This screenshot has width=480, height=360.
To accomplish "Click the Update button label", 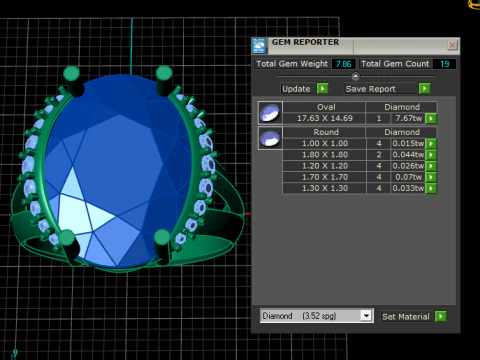I will 296,89.
